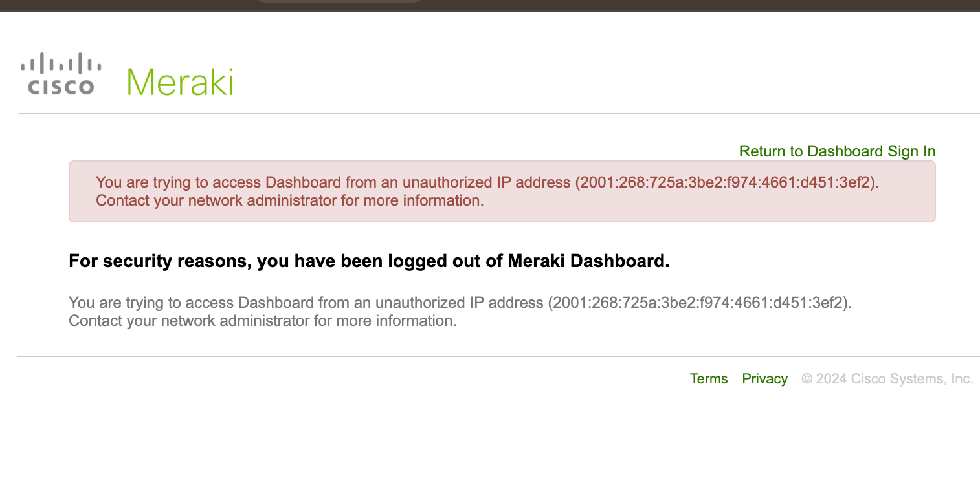The height and width of the screenshot is (485, 980).
Task: Click "Meraki Dashboard" words in bold heading
Action: point(586,261)
